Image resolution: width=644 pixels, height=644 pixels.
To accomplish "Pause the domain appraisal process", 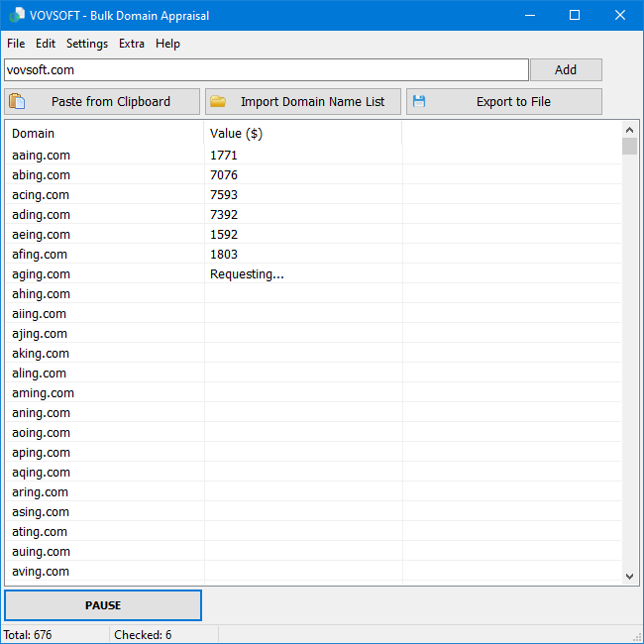I will pos(103,605).
